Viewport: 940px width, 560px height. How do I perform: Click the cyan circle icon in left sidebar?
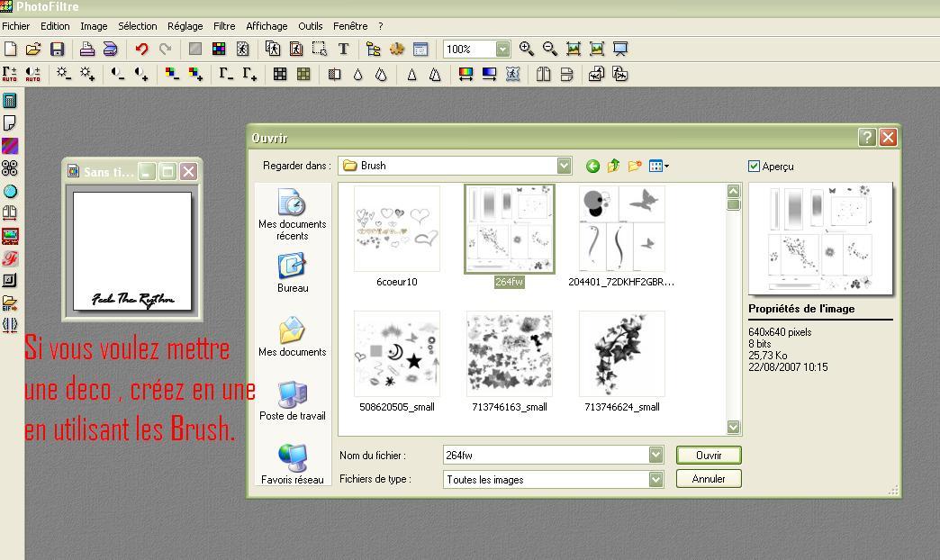[x=10, y=191]
